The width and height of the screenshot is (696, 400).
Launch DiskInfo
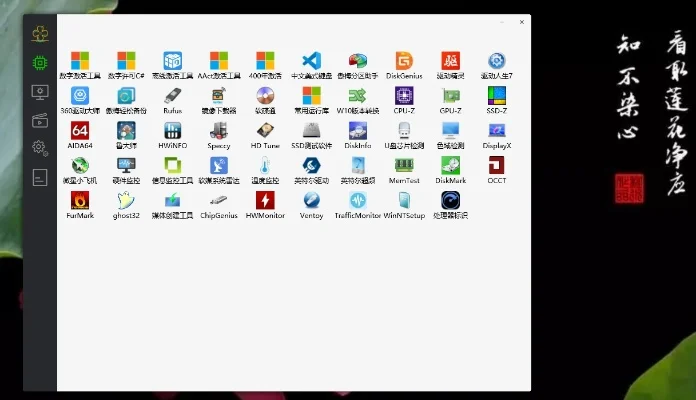click(358, 135)
